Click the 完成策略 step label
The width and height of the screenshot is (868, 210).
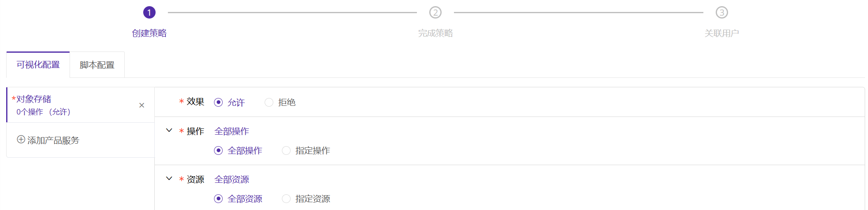pos(435,33)
